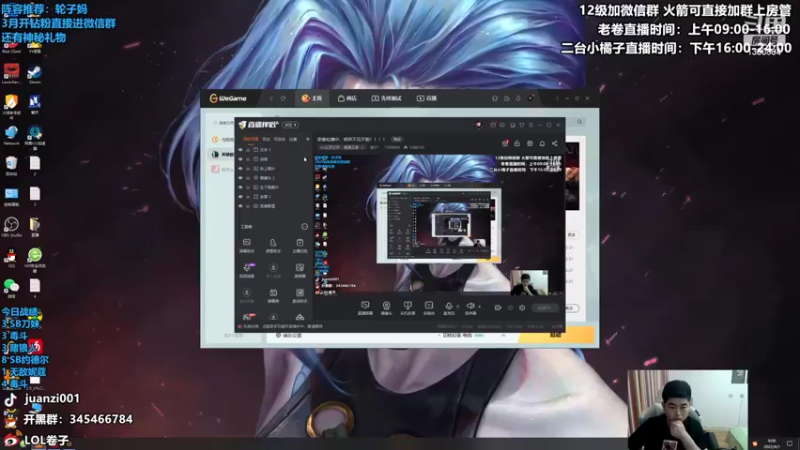Toggle the lock on last source row

(x=248, y=206)
